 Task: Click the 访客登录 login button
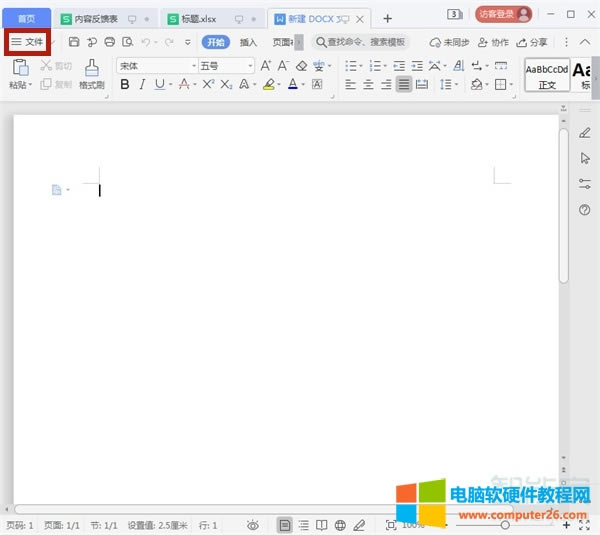click(503, 14)
